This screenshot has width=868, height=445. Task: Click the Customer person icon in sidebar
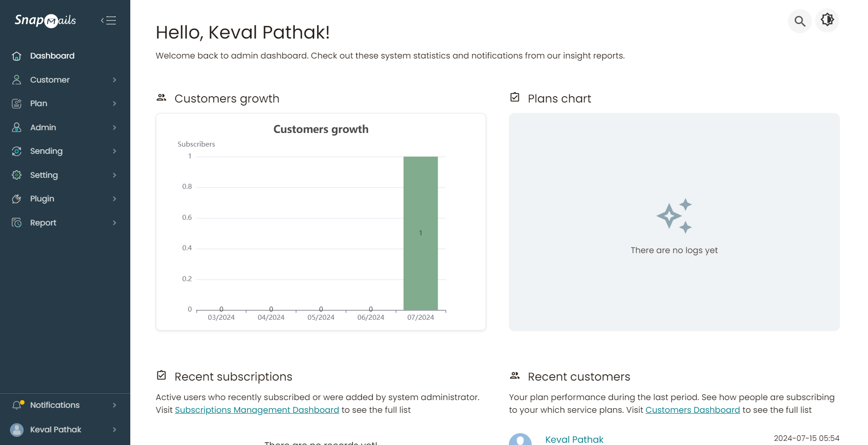17,80
